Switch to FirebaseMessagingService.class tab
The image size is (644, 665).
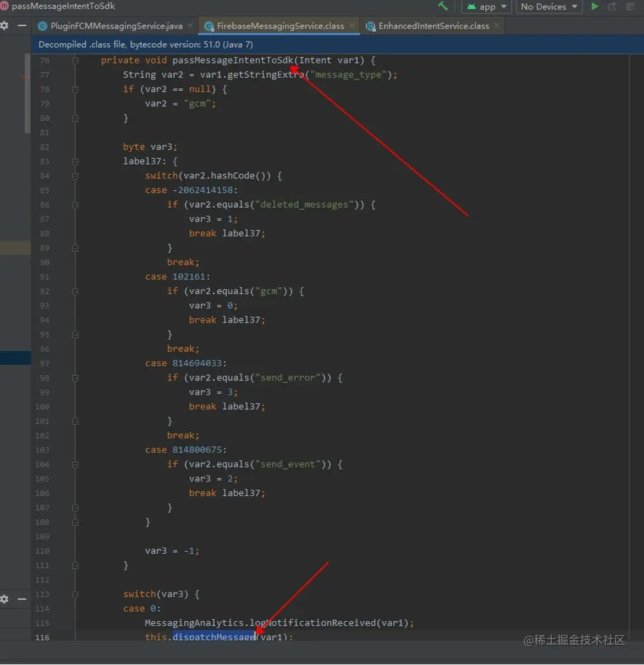pyautogui.click(x=280, y=26)
